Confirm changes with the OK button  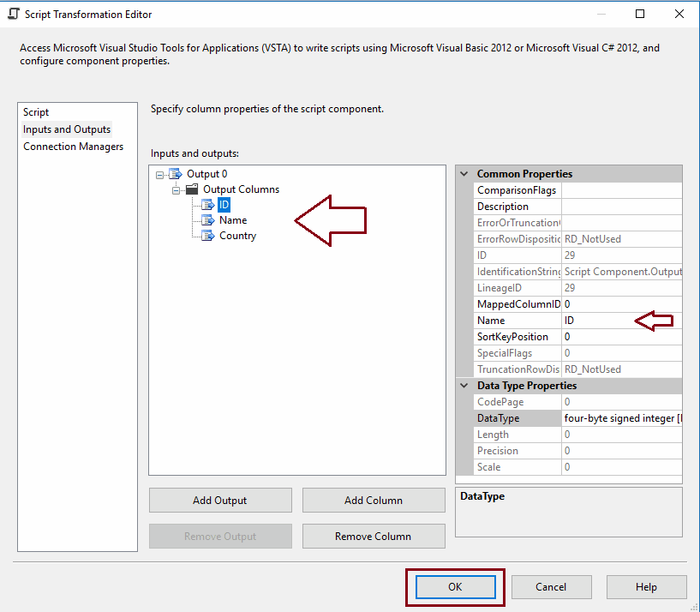tap(455, 586)
